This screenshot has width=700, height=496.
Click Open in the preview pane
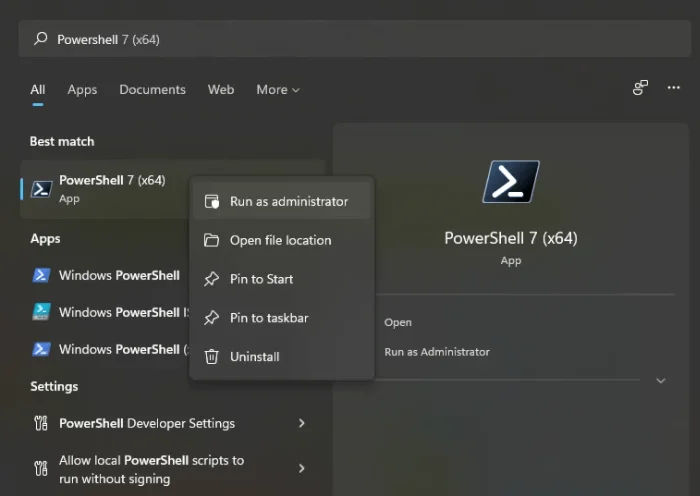(x=398, y=322)
